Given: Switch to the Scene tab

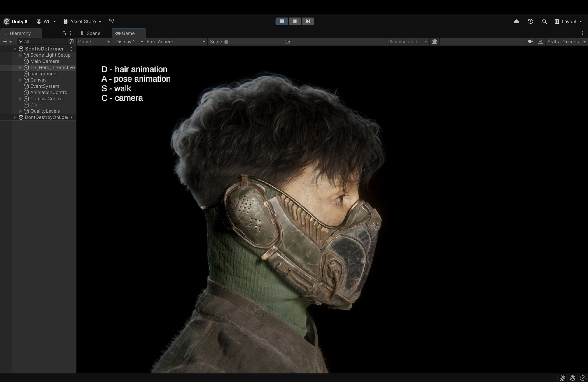Looking at the screenshot, I should (x=91, y=33).
